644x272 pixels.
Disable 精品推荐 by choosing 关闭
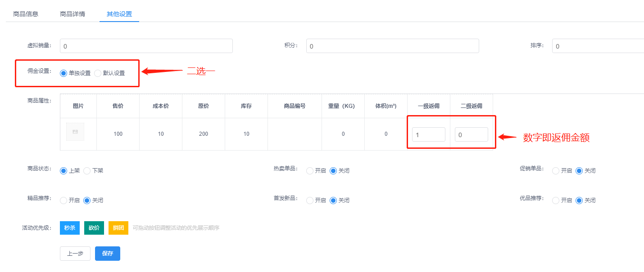tap(87, 201)
